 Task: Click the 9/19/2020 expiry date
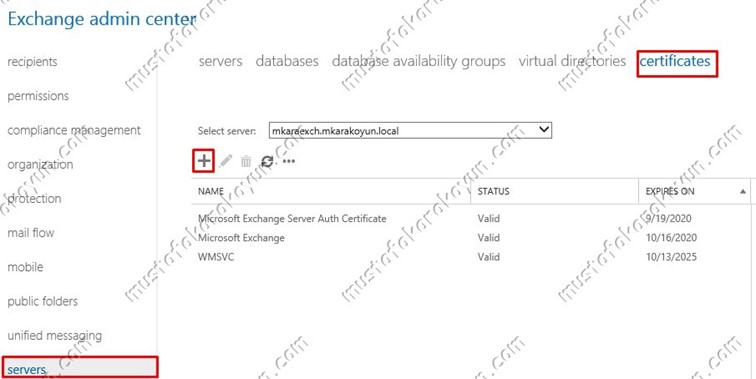(669, 218)
